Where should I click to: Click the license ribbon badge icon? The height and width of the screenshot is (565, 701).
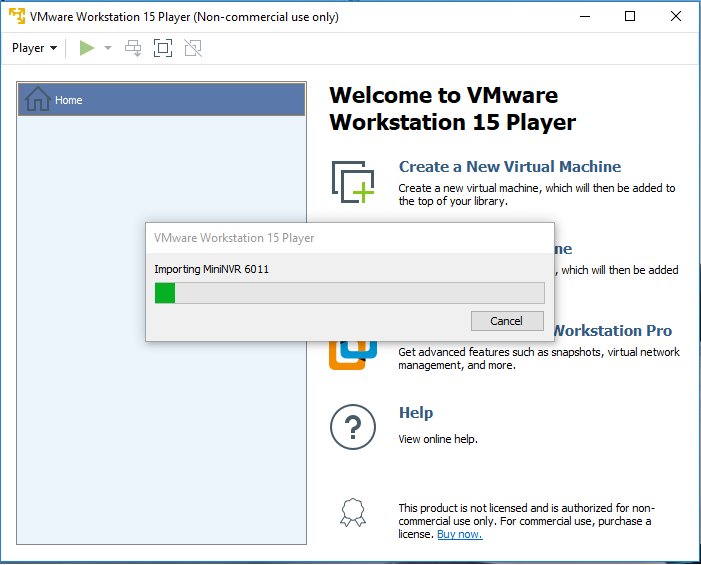(353, 512)
